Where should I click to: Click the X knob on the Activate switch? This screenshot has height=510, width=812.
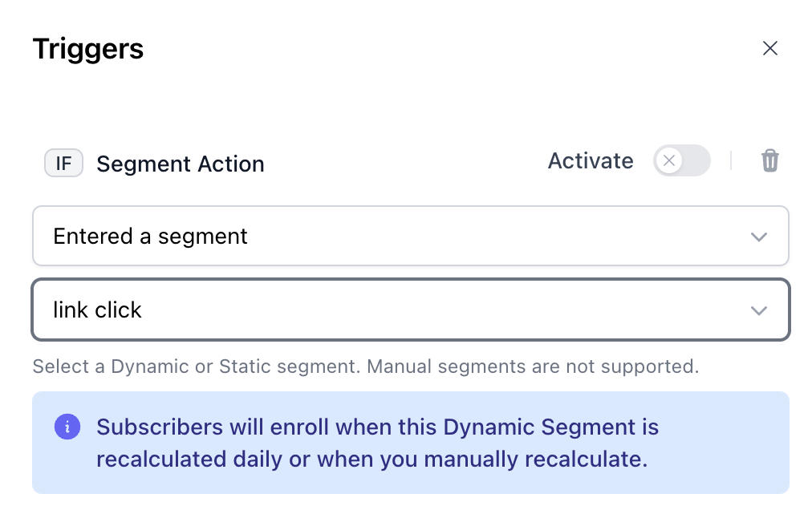tap(668, 161)
